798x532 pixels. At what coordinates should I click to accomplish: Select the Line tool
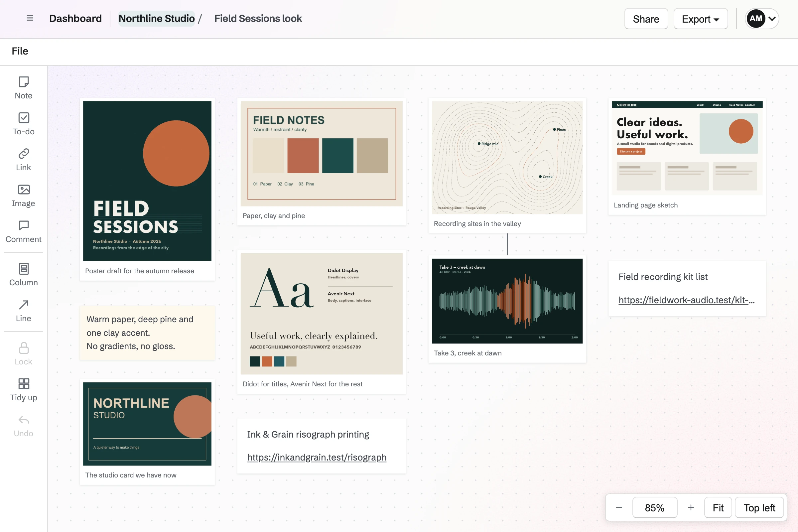coord(23,311)
